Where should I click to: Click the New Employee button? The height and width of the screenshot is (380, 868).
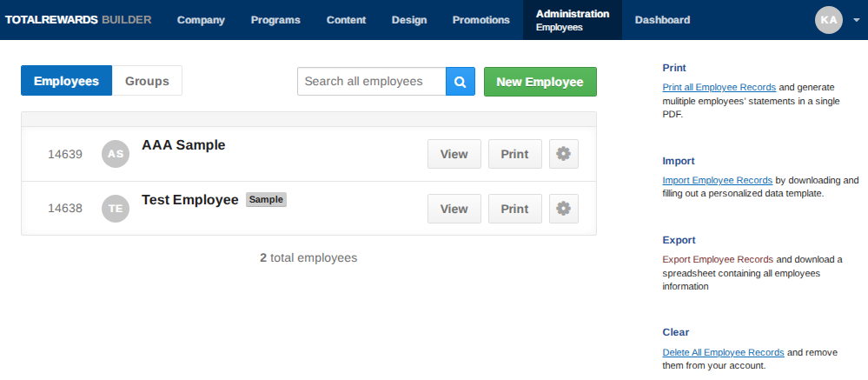click(540, 82)
